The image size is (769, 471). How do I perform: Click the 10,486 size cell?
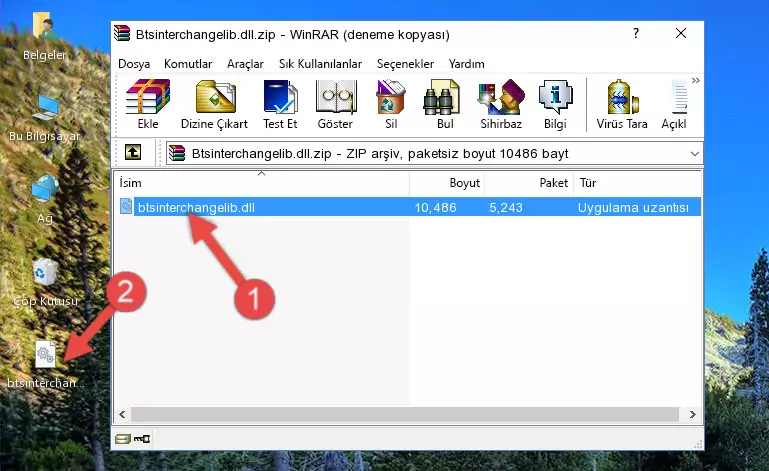436,208
